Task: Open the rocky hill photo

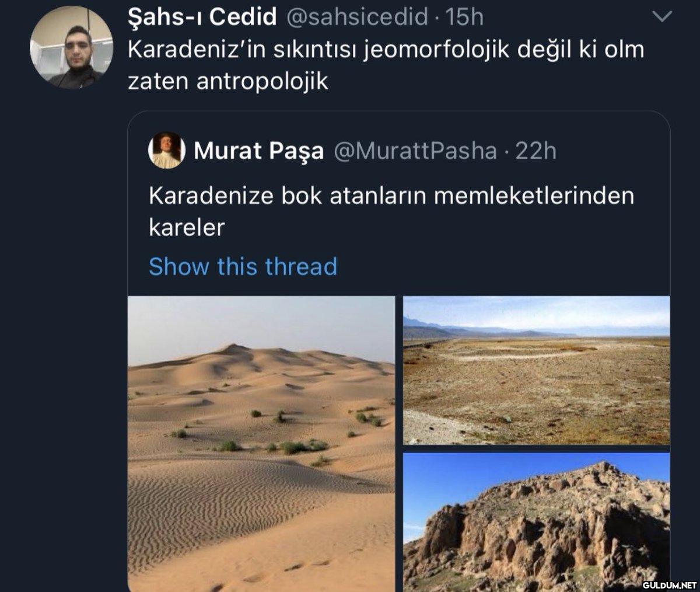Action: point(537,523)
